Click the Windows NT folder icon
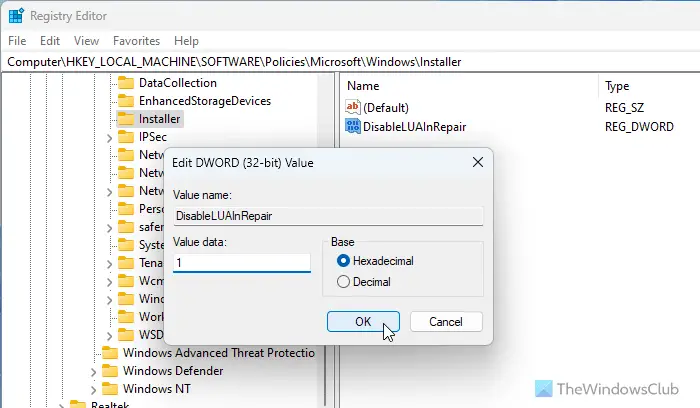This screenshot has width=700, height=408. [110, 389]
